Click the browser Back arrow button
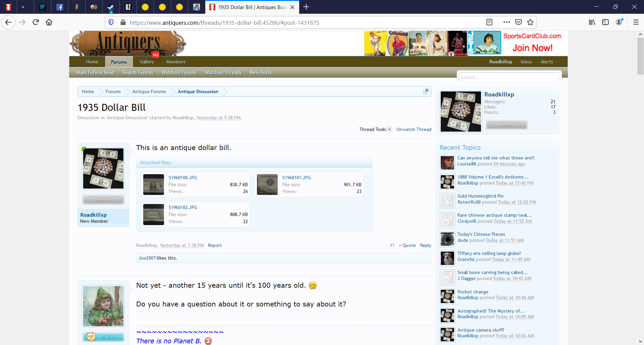Image resolution: width=644 pixels, height=345 pixels. [x=8, y=22]
